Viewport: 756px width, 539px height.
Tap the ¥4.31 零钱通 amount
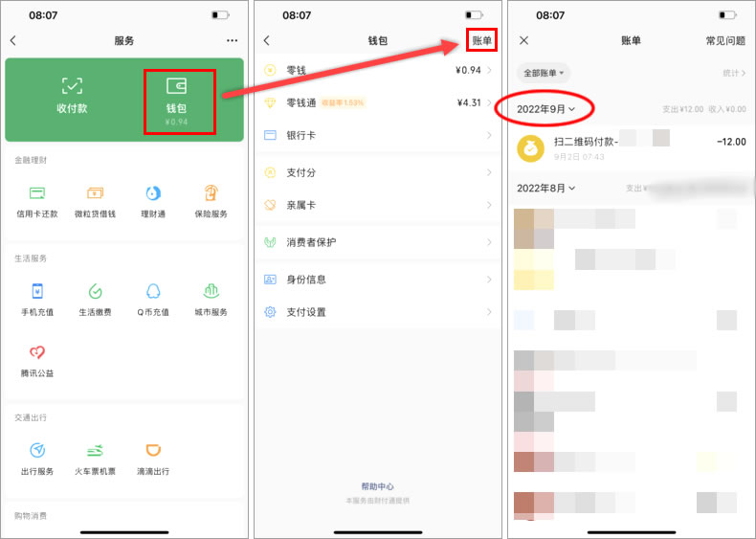(x=469, y=102)
